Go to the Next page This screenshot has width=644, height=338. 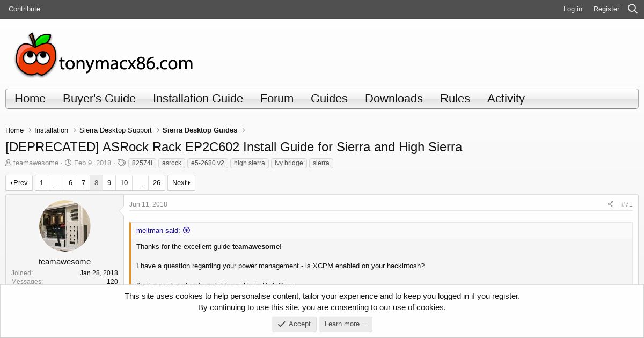click(x=181, y=183)
